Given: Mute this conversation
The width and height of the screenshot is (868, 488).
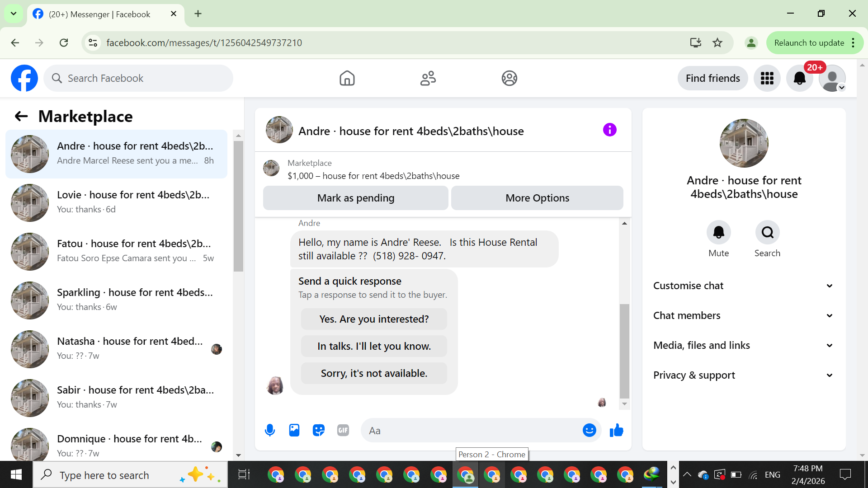Looking at the screenshot, I should click(718, 232).
